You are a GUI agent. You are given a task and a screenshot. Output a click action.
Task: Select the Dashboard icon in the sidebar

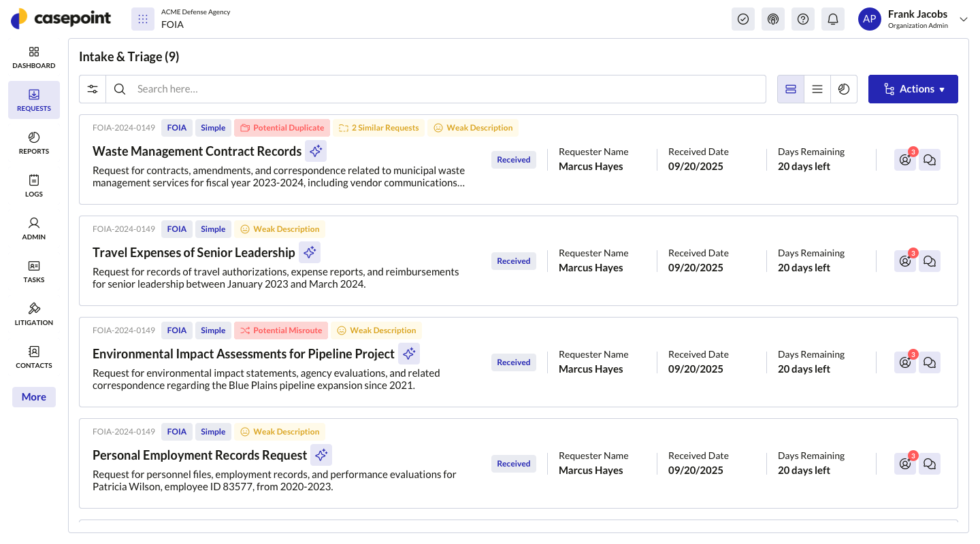pyautogui.click(x=33, y=57)
